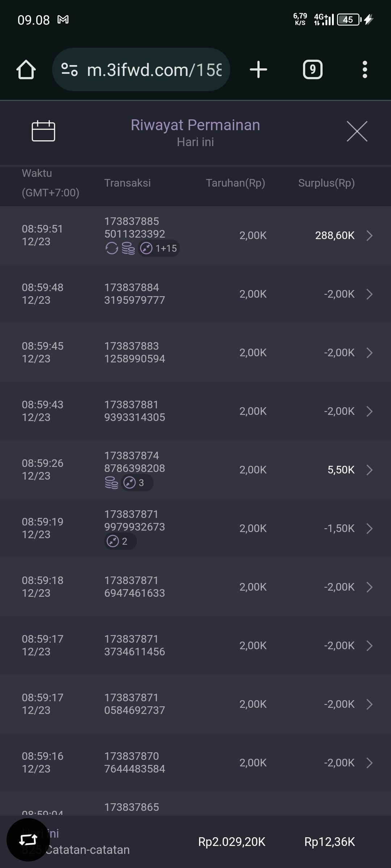Expand the 288,60K surplus transaction details

(369, 235)
